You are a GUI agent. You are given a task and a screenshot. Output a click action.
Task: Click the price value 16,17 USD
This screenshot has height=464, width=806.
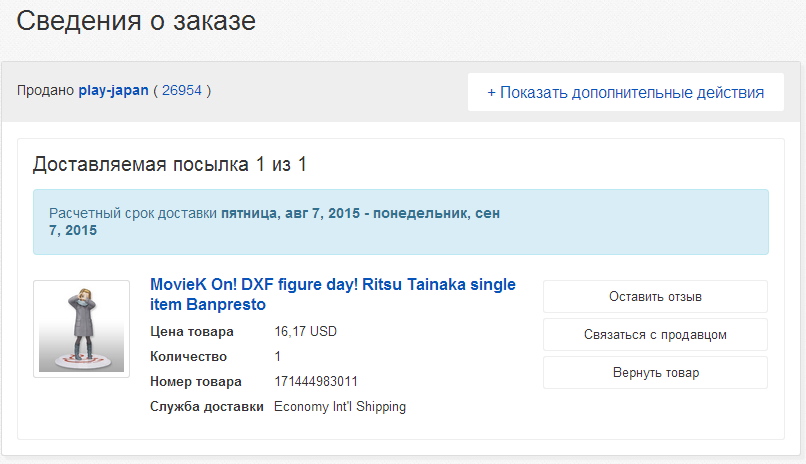coord(307,332)
